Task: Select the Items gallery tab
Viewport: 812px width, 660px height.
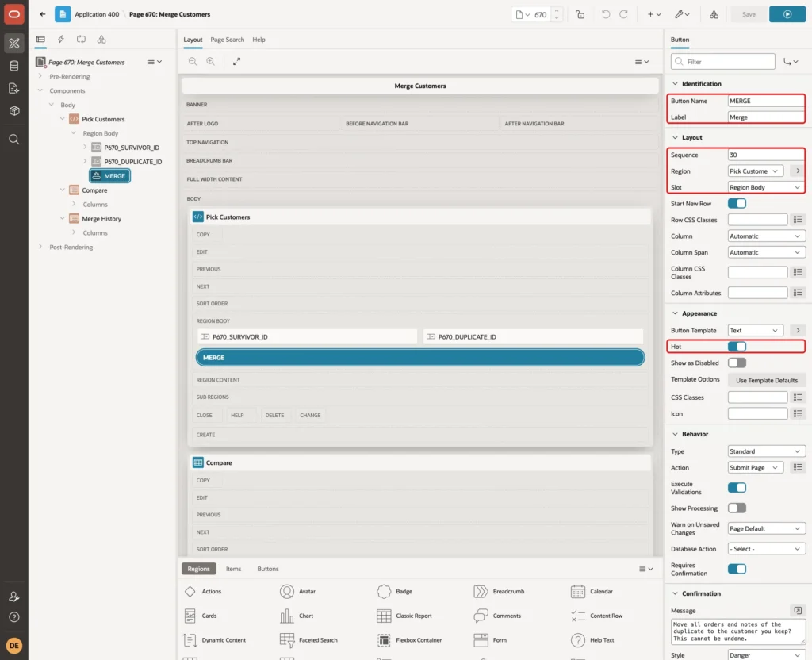Action: (x=234, y=569)
